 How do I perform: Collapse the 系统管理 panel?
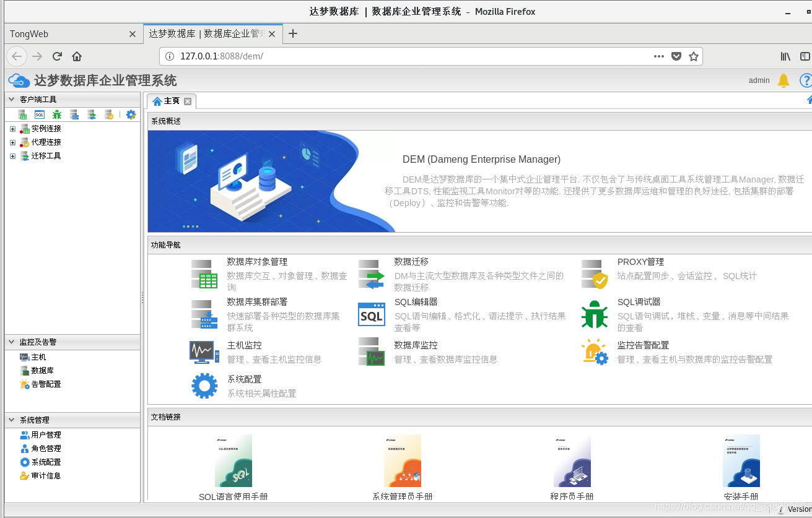[11, 420]
